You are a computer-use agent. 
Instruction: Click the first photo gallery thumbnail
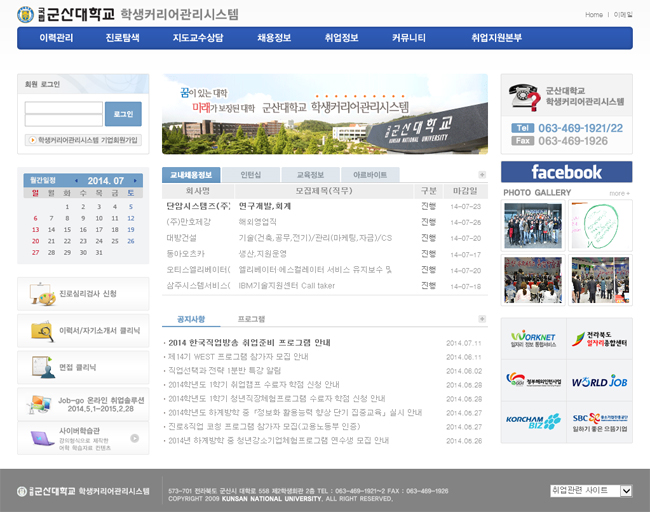point(533,225)
